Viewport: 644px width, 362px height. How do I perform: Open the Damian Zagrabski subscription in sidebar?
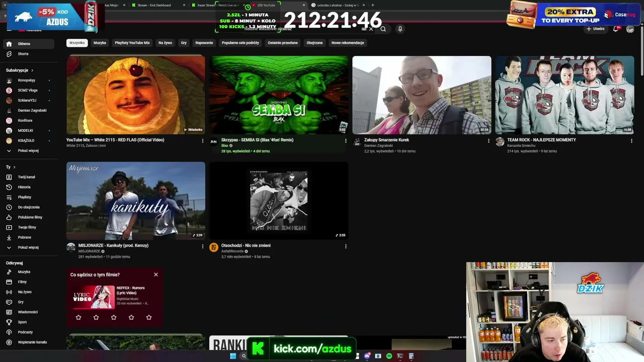(x=29, y=111)
